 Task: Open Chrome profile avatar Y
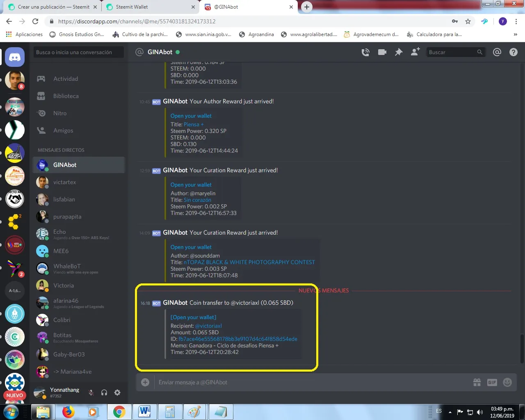pyautogui.click(x=503, y=21)
